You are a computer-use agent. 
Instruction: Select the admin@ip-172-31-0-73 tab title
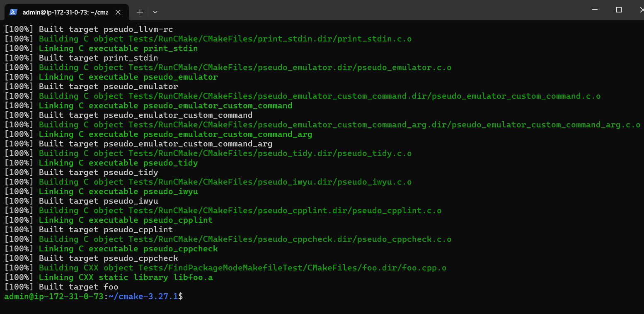coord(65,12)
